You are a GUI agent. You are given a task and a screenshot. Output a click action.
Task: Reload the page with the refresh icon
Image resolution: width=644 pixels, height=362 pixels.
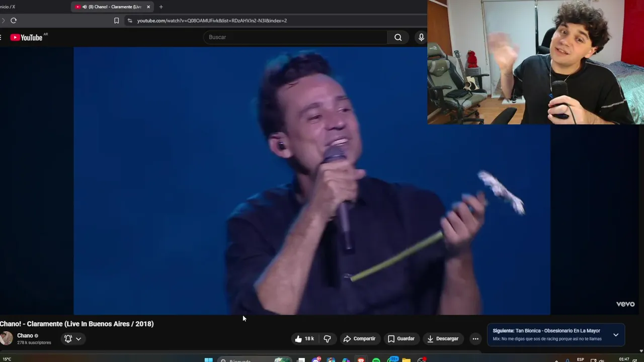coord(14,21)
